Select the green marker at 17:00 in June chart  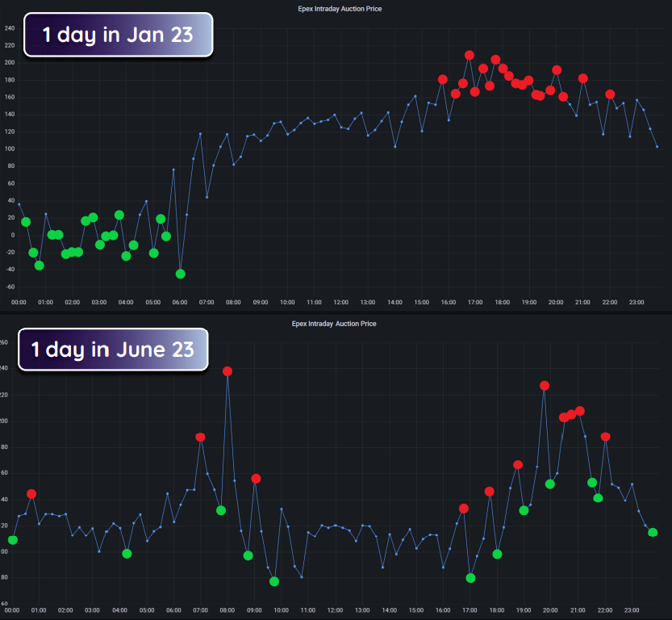point(470,578)
